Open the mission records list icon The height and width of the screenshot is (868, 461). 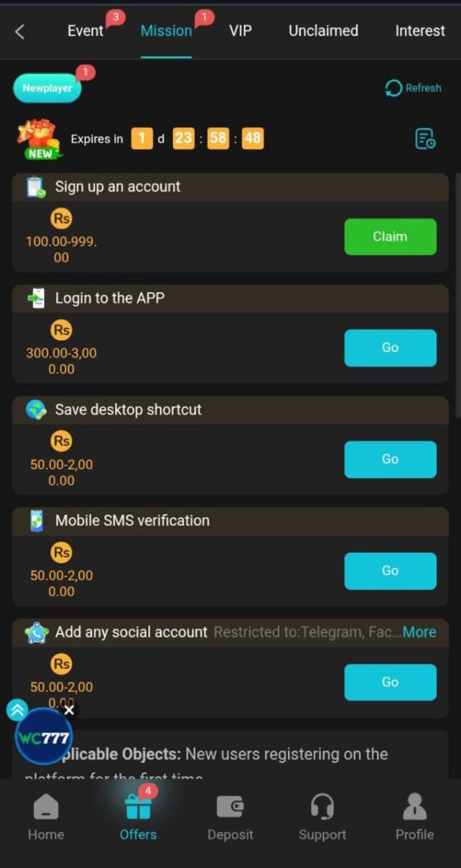(425, 138)
